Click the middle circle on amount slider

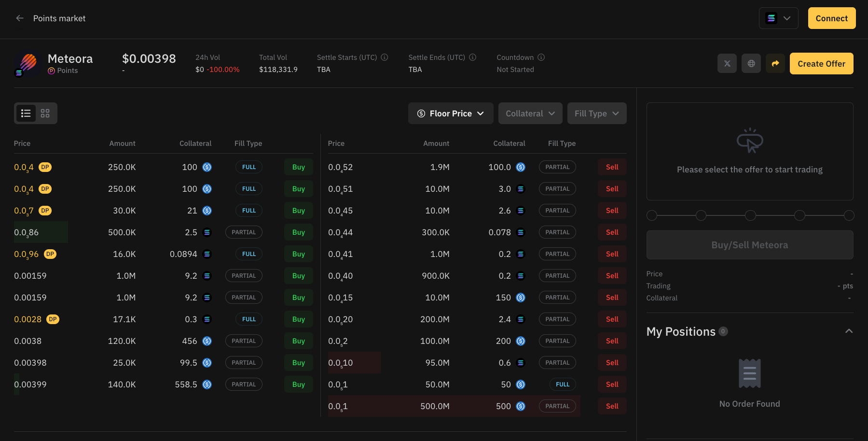click(x=750, y=215)
